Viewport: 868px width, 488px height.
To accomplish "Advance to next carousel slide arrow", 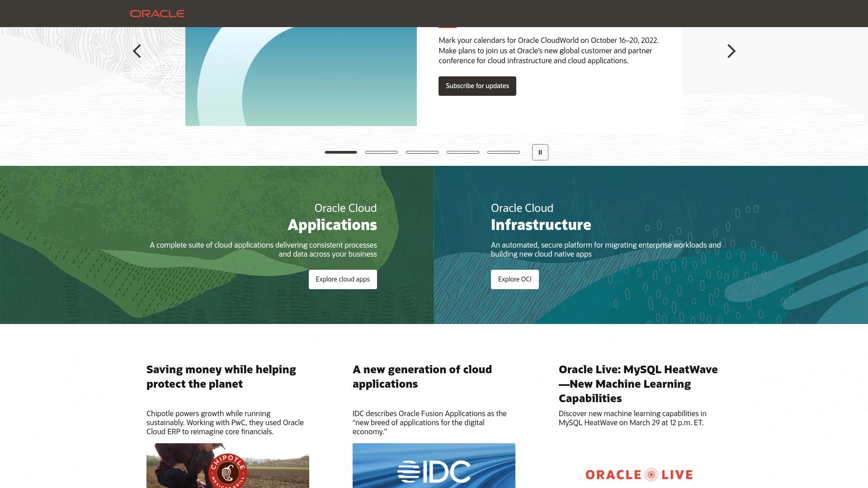I will coord(731,51).
